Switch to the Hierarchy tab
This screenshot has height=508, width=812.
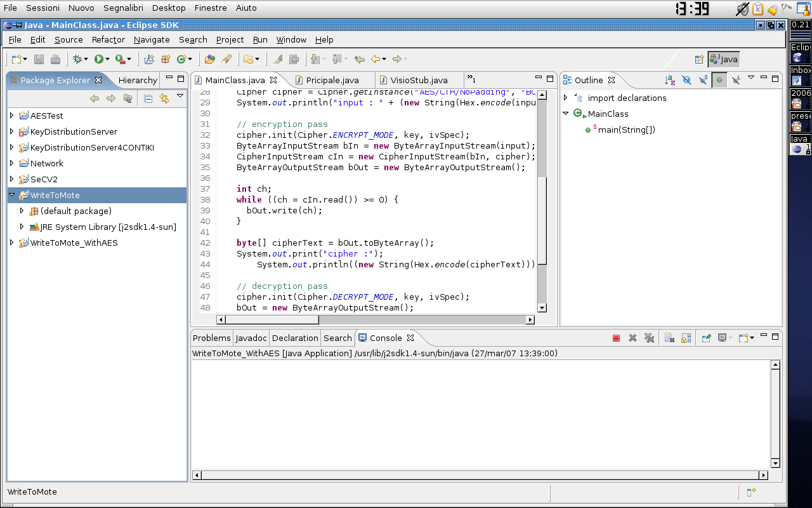138,80
